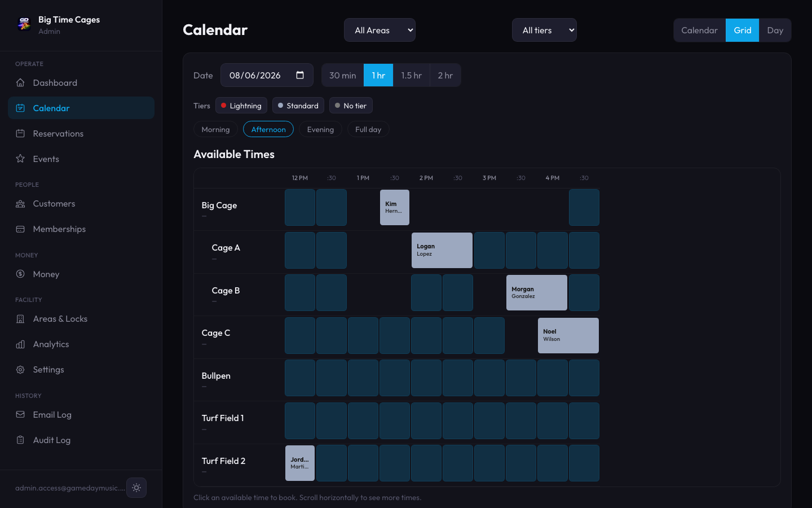Click the date input field 08/06/2026
812x508 pixels.
click(x=267, y=75)
